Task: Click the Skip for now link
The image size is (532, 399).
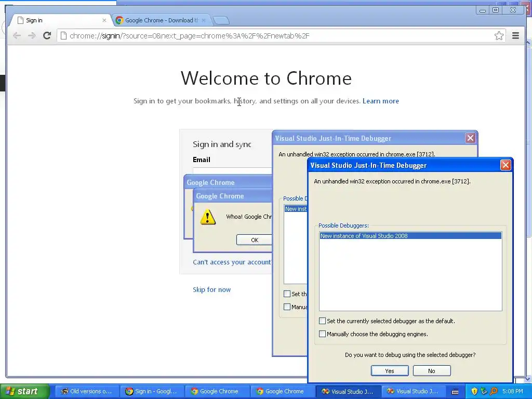Action: coord(212,290)
